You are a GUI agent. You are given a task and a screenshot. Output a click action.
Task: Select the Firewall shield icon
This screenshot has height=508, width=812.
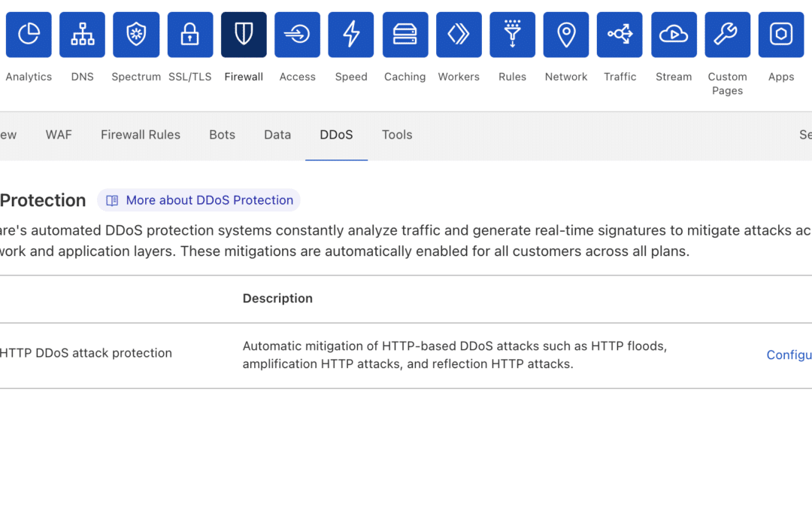(244, 34)
